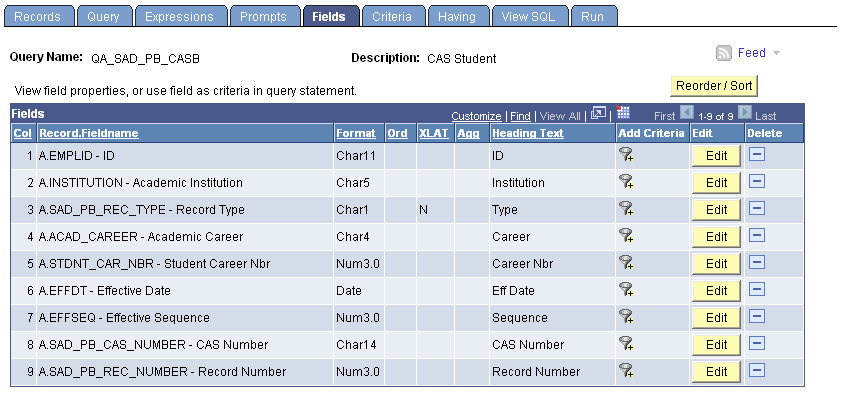
Task: Delete the Student Career Nbr row
Action: [757, 262]
